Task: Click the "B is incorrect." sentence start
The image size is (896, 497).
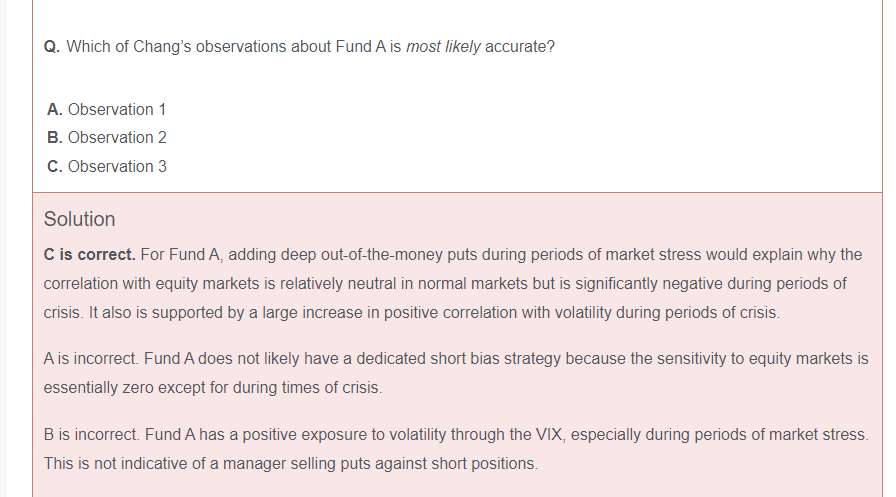Action: 91,435
